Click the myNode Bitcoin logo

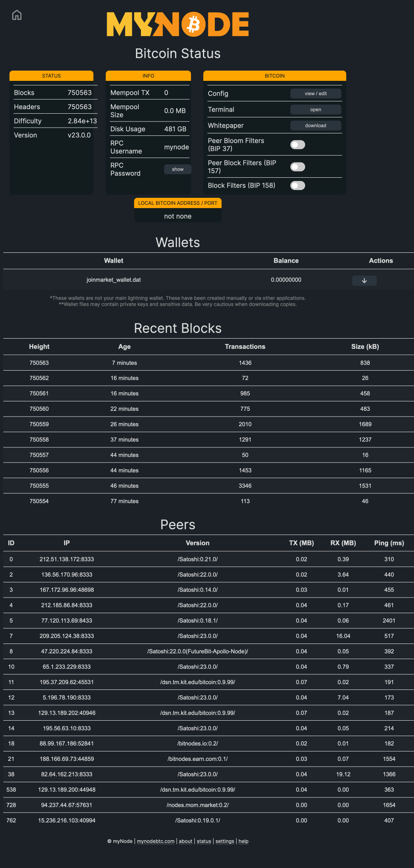(178, 24)
